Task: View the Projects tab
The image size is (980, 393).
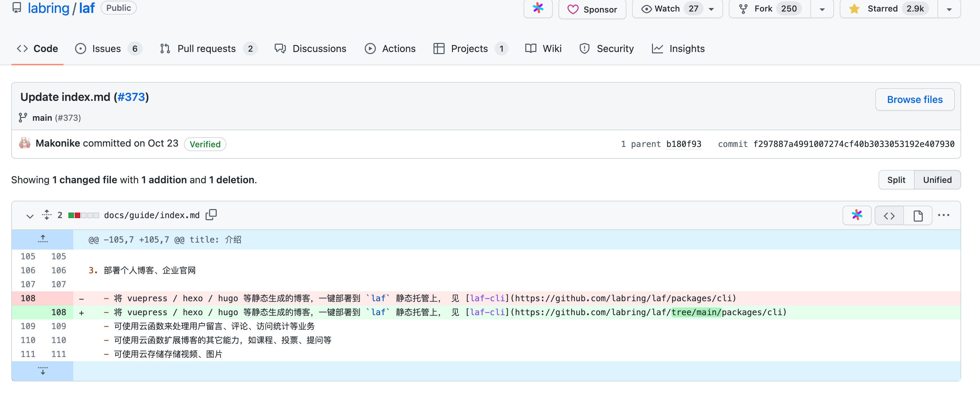Action: [x=470, y=49]
